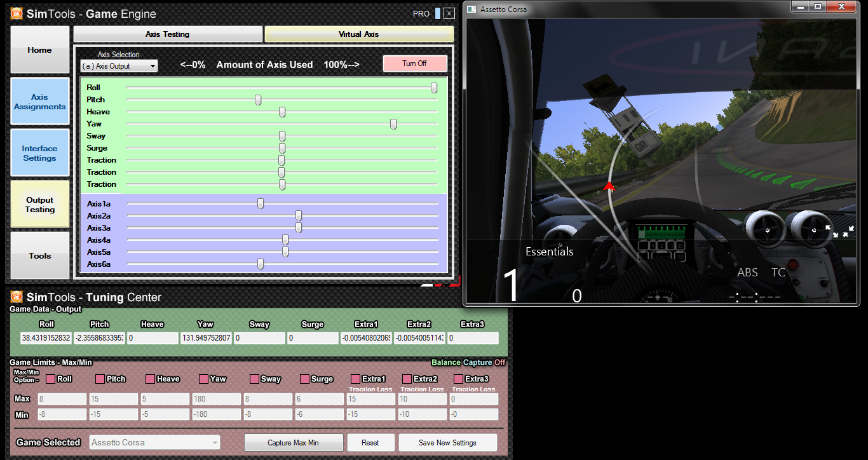Tick the Sway max/min checkbox
Viewport: 868px width, 460px height.
tap(254, 379)
